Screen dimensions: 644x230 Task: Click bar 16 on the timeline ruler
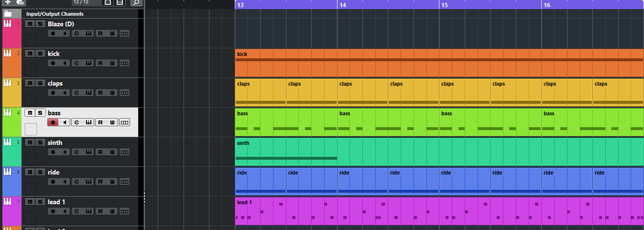[x=547, y=5]
